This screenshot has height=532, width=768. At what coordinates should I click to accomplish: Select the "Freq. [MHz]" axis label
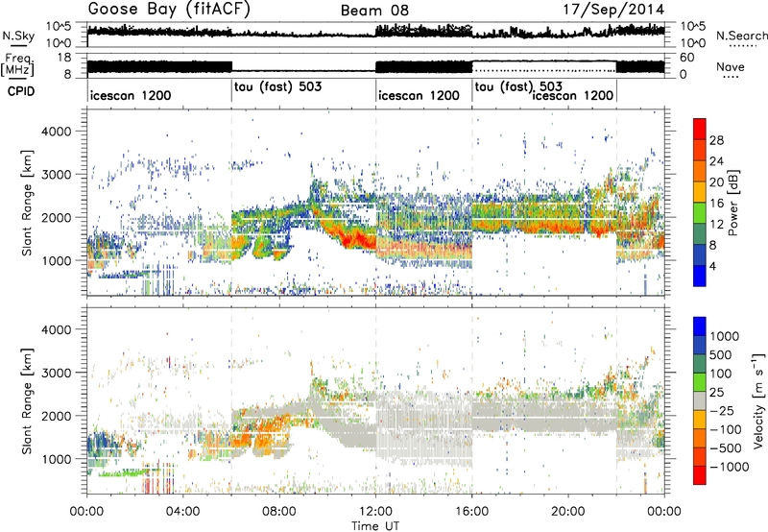pyautogui.click(x=17, y=65)
